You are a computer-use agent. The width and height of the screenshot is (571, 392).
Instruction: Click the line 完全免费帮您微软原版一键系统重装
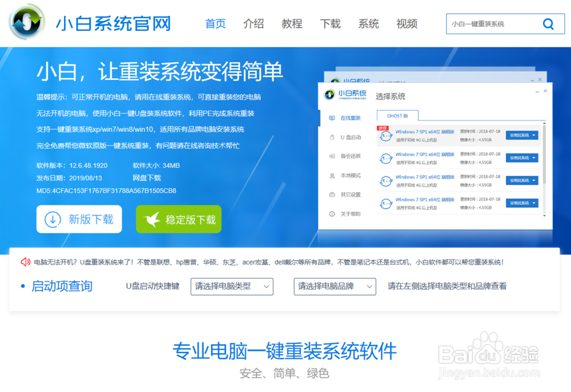138,146
